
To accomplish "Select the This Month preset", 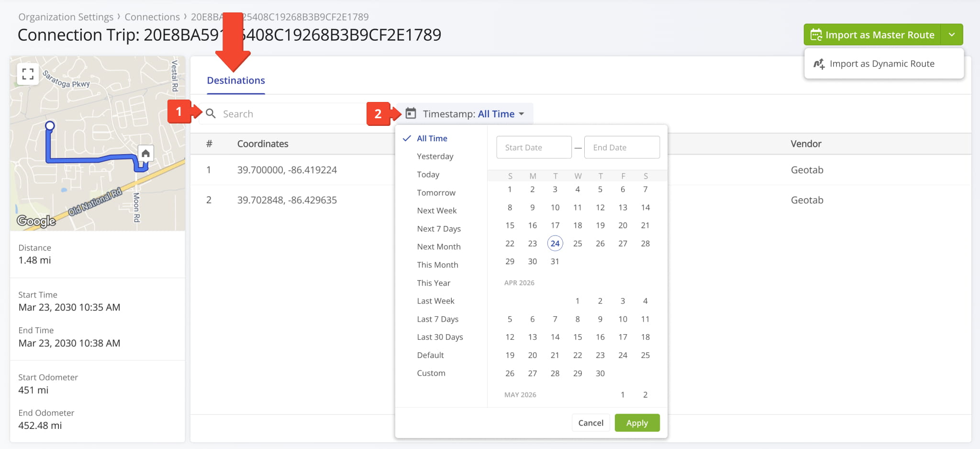I will click(437, 265).
